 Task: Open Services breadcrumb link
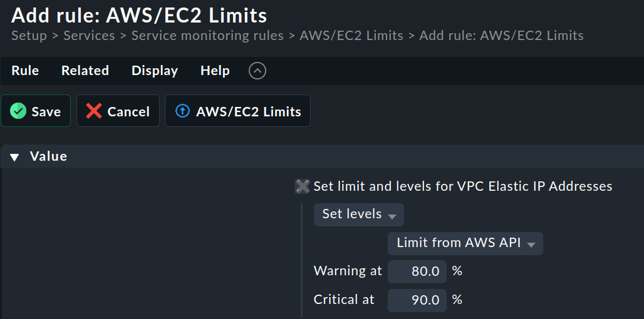pyautogui.click(x=89, y=36)
